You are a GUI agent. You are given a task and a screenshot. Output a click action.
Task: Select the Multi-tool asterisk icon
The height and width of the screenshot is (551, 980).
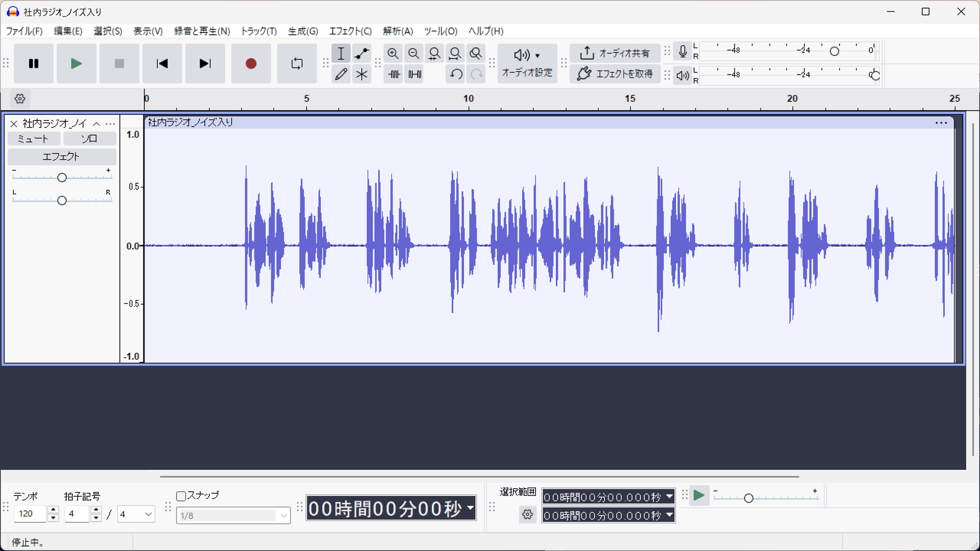click(362, 74)
